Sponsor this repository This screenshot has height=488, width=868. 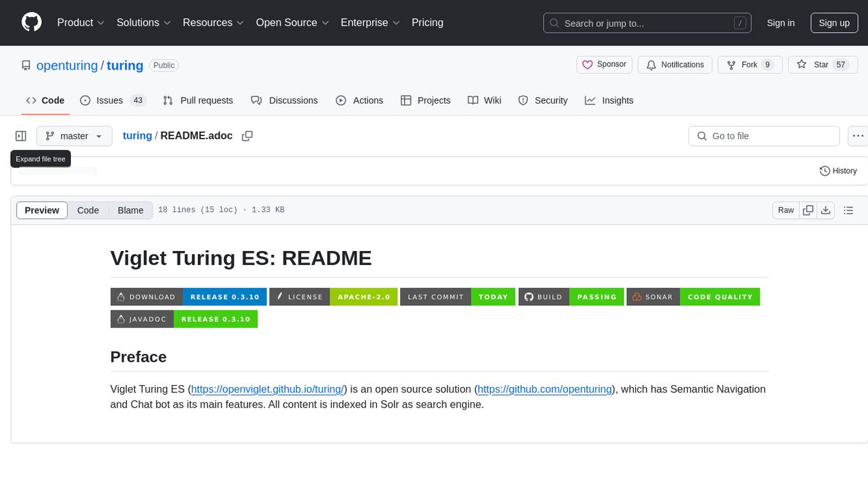[604, 65]
